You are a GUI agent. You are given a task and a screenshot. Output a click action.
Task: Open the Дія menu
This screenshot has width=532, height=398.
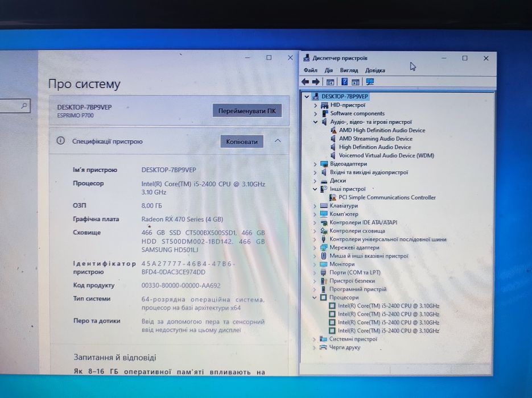pos(328,70)
